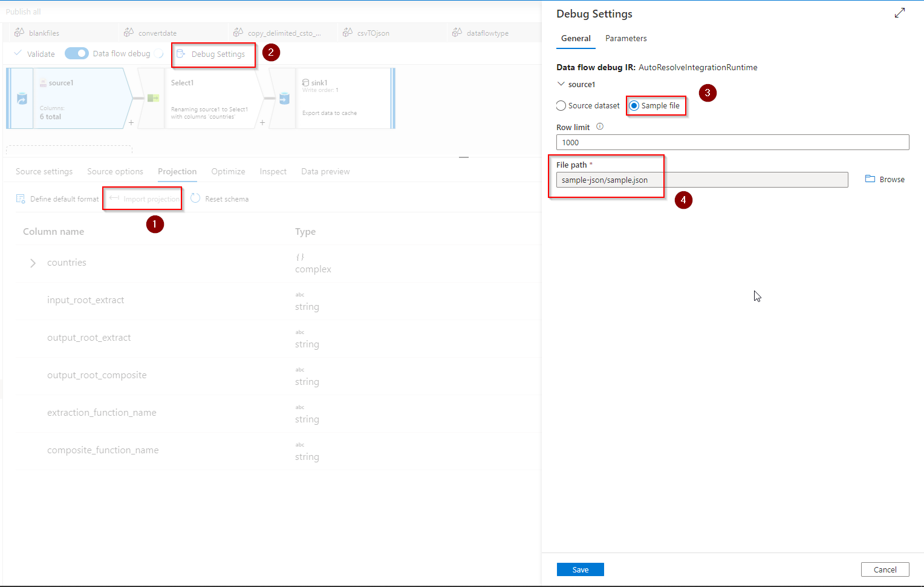Click the Debug Settings toolbar icon

181,54
